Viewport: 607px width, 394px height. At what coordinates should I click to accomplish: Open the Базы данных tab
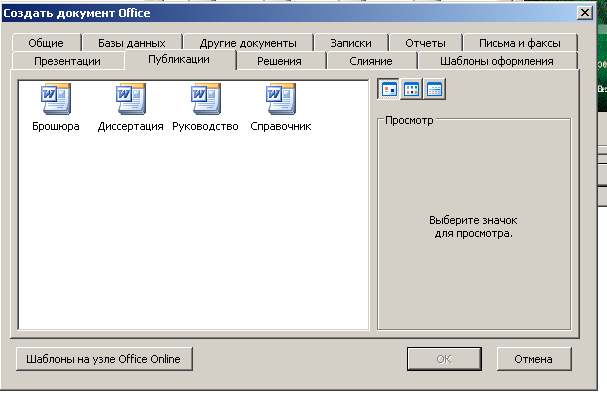click(132, 43)
